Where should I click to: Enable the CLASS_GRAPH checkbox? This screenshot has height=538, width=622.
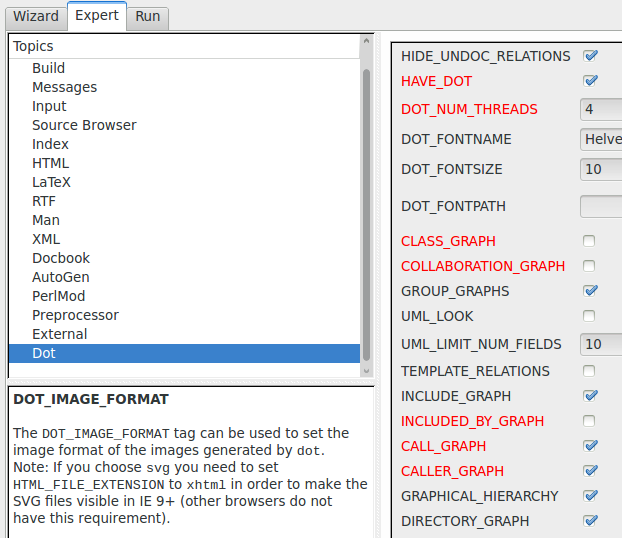589,241
